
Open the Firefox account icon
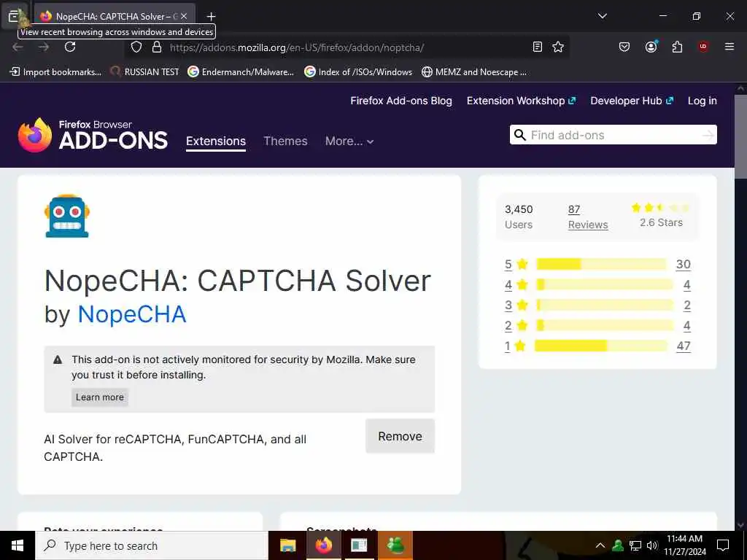click(x=651, y=47)
